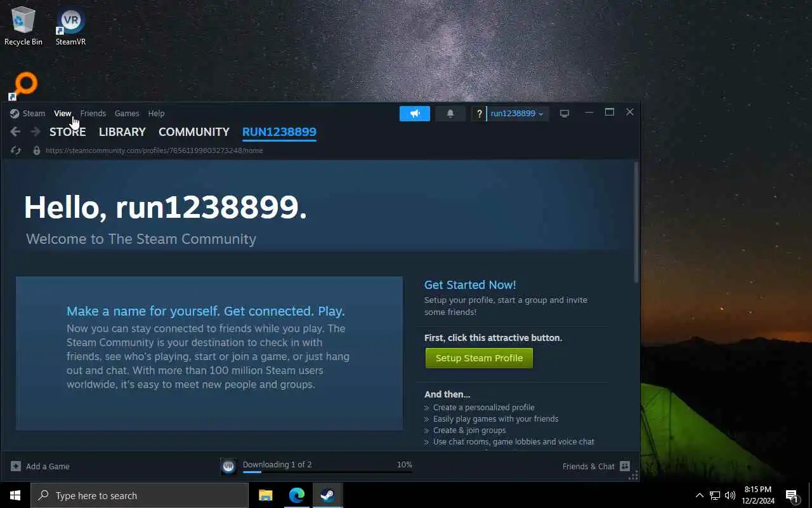The image size is (812, 508).
Task: Open Friends & Chat
Action: (589, 466)
